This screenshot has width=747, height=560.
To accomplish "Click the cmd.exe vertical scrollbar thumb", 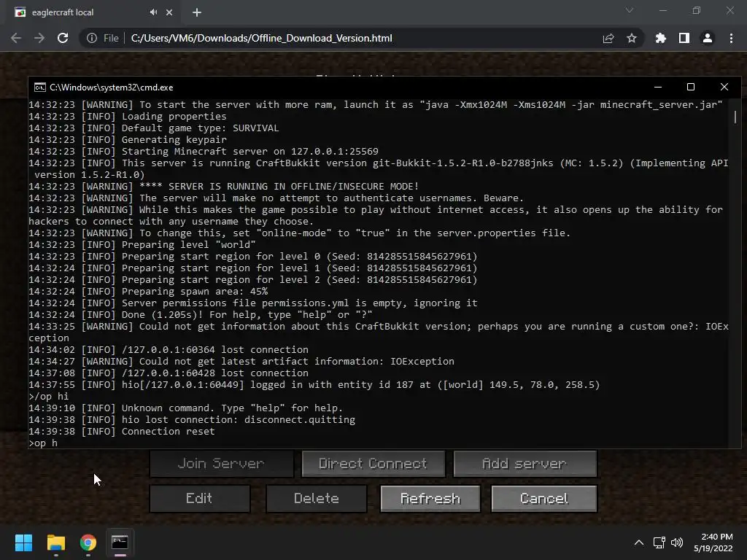I will point(735,117).
